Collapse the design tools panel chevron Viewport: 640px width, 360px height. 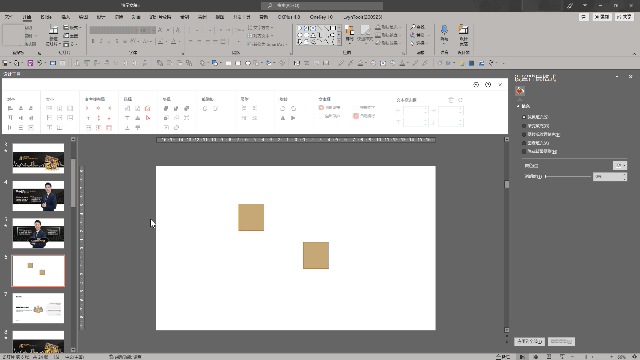(500, 84)
